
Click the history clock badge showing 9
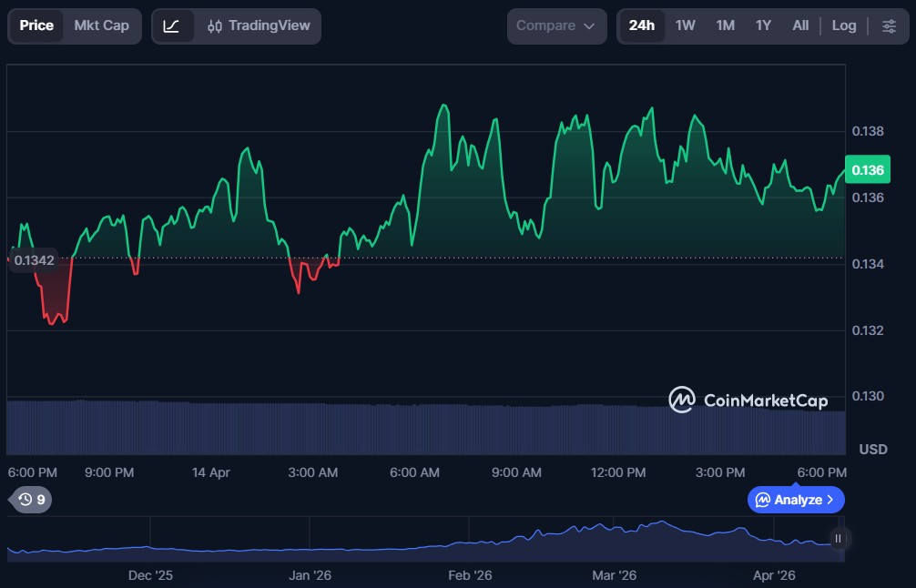[31, 499]
